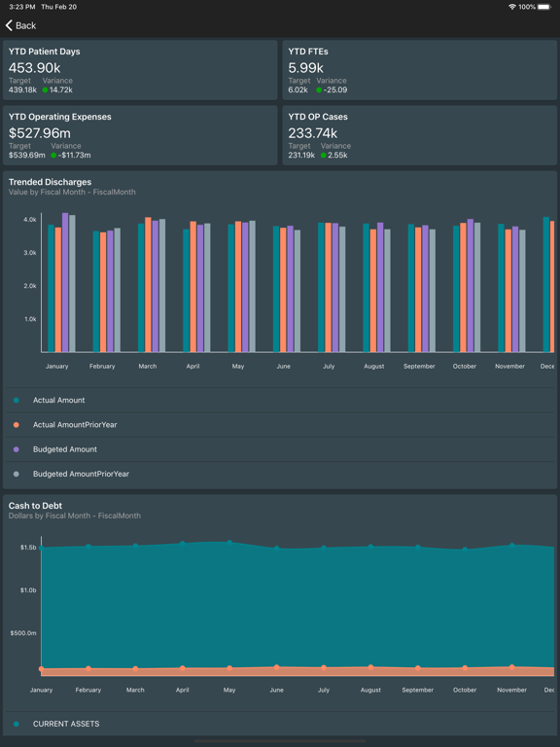Tap green variance dot in YTD FTEs card
The width and height of the screenshot is (560, 747).
319,89
